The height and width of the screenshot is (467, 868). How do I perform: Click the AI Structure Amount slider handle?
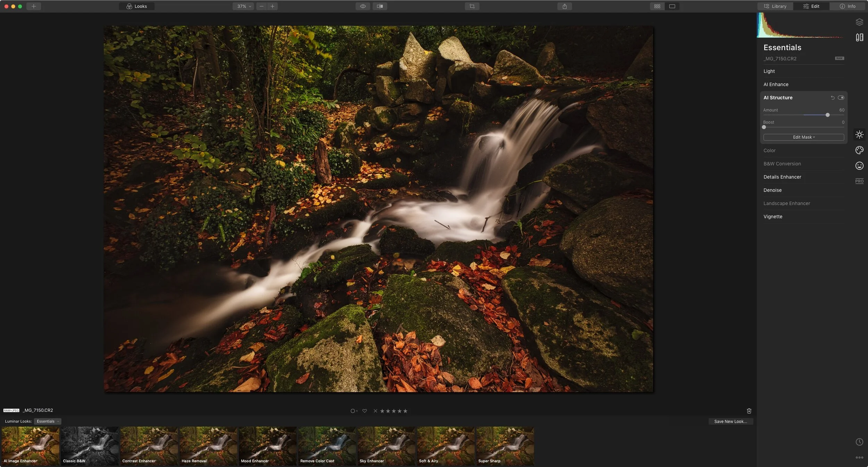(x=827, y=115)
